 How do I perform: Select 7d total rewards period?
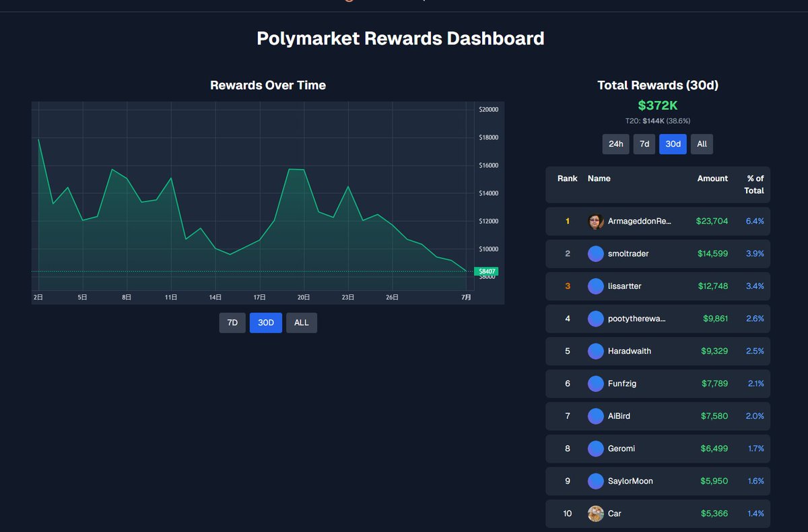644,144
